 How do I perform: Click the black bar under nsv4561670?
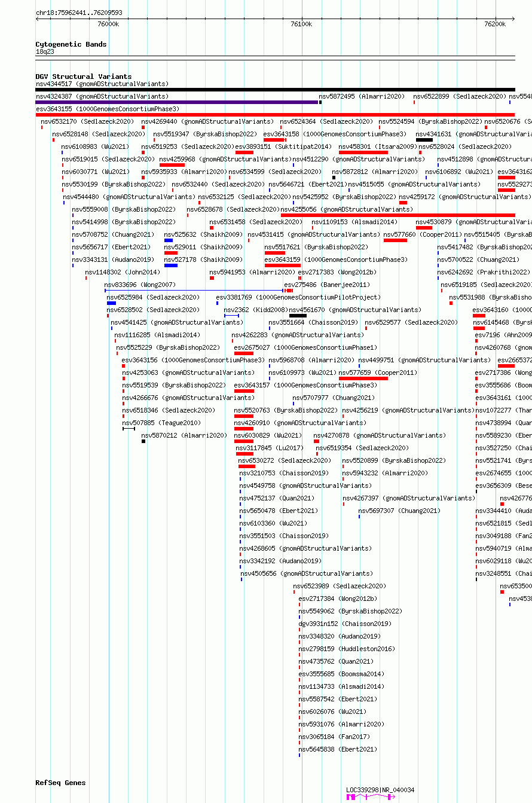point(298,316)
